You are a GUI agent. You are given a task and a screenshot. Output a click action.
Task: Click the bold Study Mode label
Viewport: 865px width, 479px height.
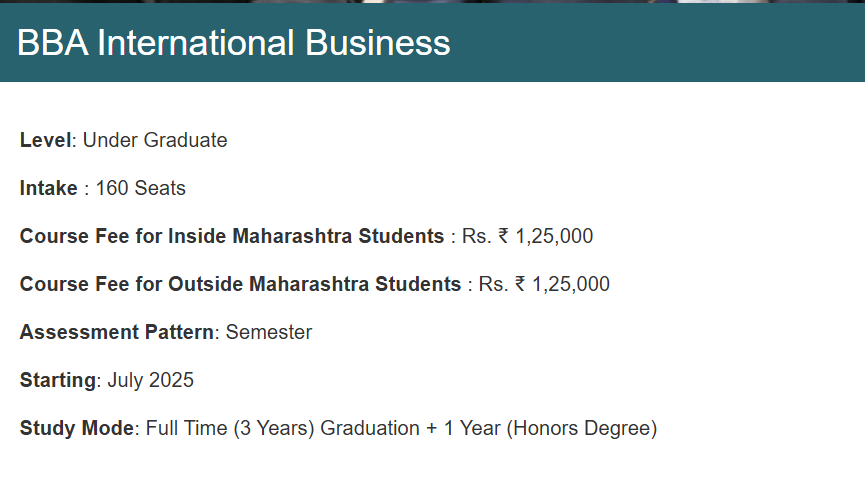pos(76,428)
